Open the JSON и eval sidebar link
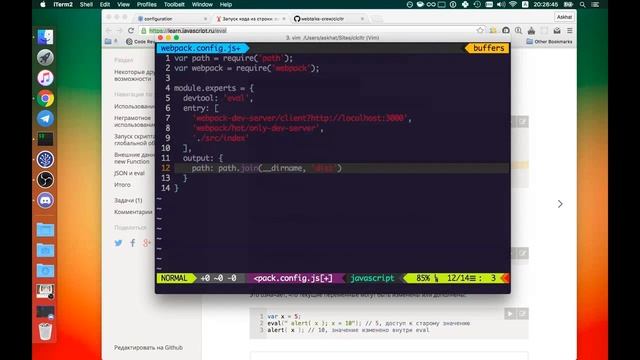This screenshot has height=360, width=640. [129, 173]
